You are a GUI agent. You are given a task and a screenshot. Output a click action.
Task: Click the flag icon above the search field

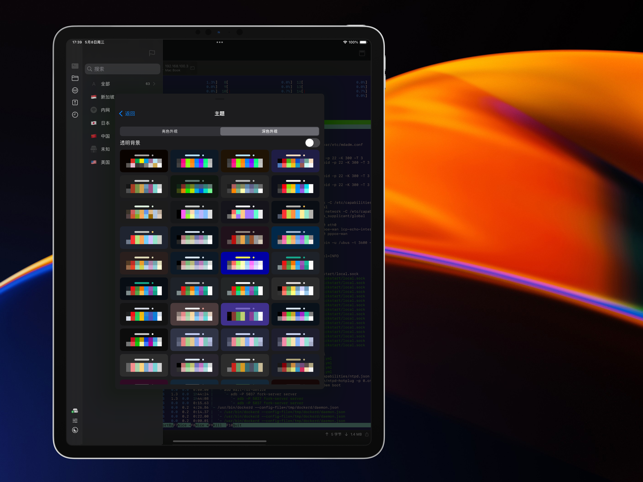[x=152, y=53]
